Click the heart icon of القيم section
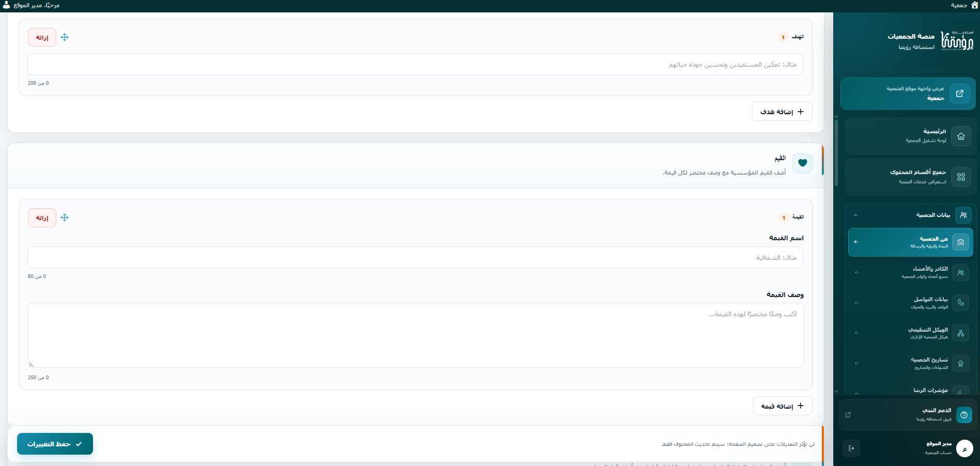The image size is (980, 466). click(x=802, y=163)
